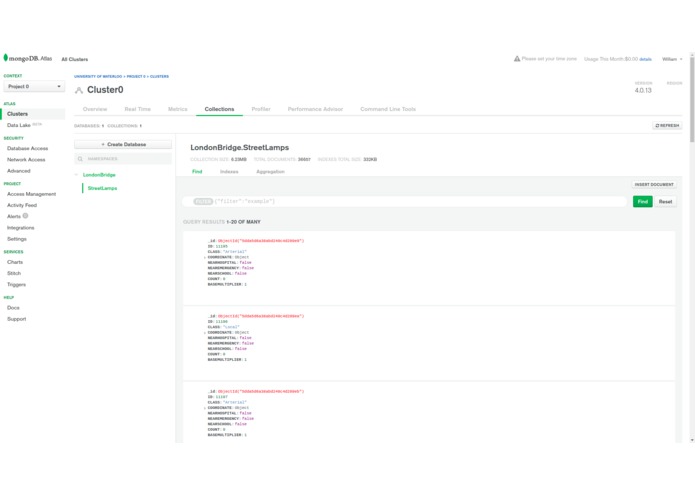This screenshot has height=494, width=695.
Task: Click the Reset button
Action: (x=665, y=202)
